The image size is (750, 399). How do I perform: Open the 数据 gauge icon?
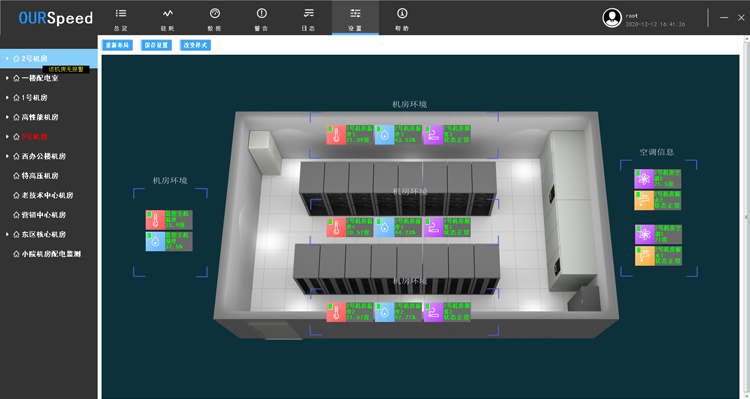pos(215,13)
